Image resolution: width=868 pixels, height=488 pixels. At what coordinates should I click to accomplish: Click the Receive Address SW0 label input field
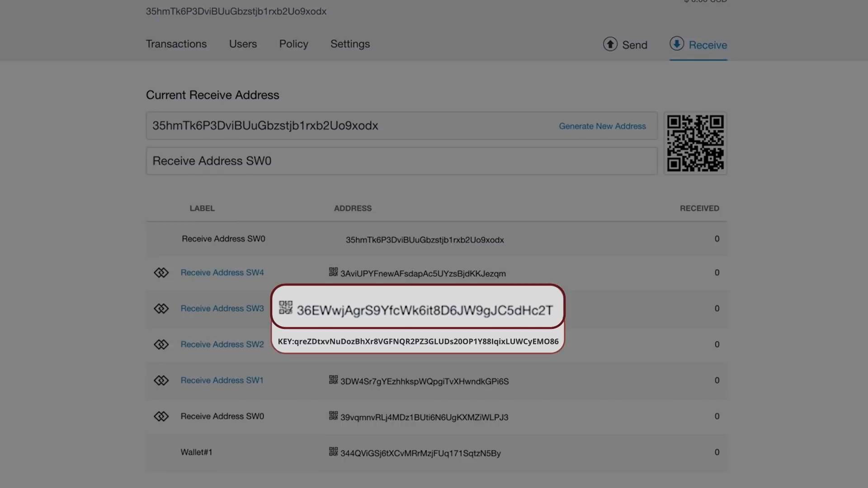[401, 161]
